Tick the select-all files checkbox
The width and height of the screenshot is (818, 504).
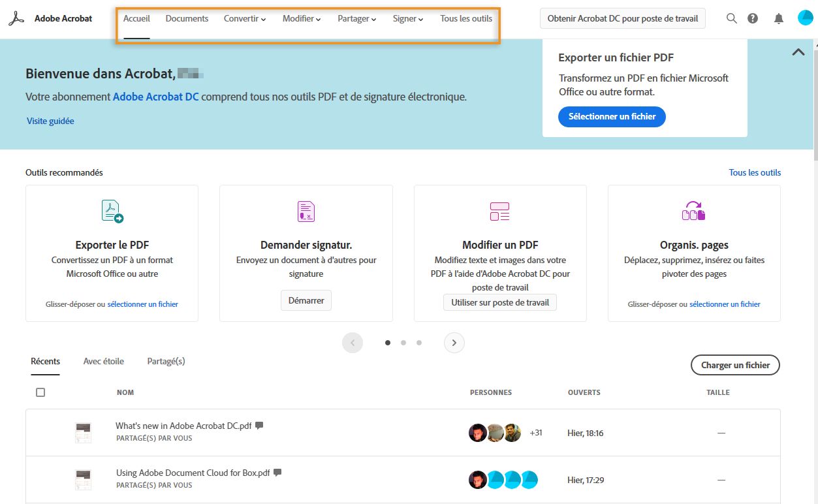tap(40, 392)
